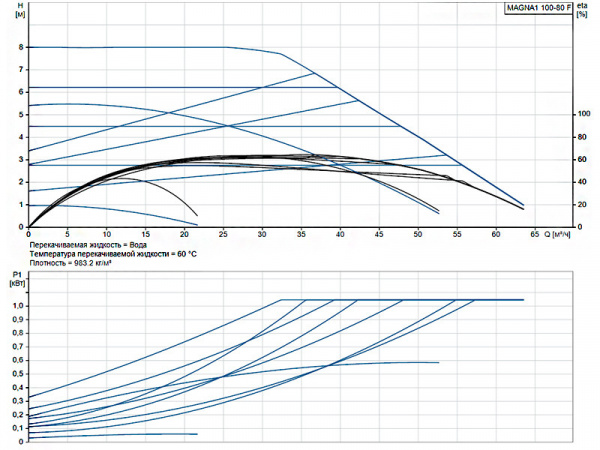Click the 5 tick on the head axis
Screen dimensions: 600x450
coord(21,114)
